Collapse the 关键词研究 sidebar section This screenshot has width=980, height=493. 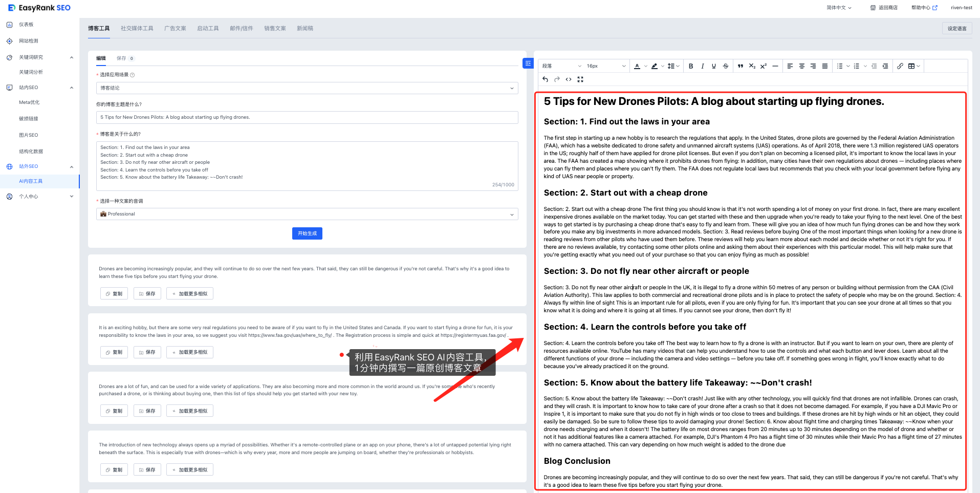(72, 57)
